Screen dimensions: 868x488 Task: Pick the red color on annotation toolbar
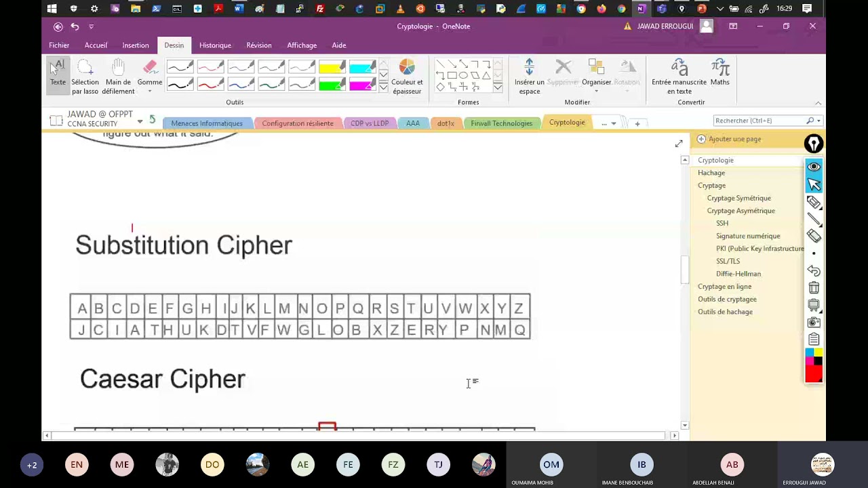(814, 373)
